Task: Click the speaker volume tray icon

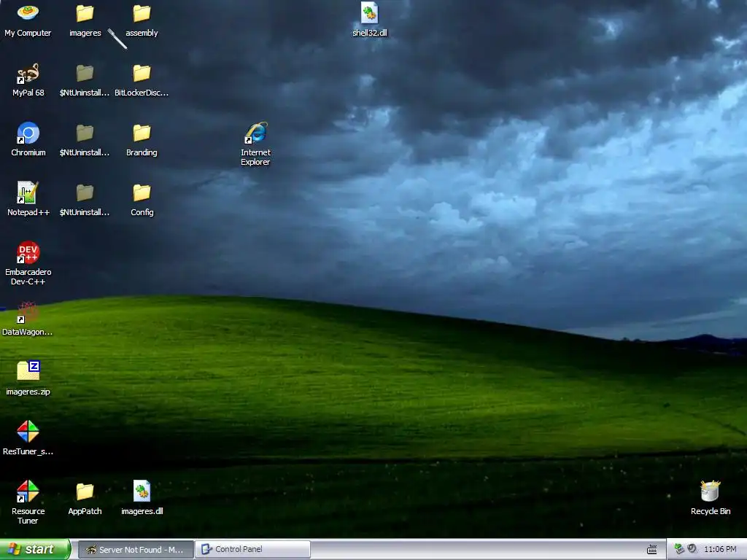Action: 692,549
